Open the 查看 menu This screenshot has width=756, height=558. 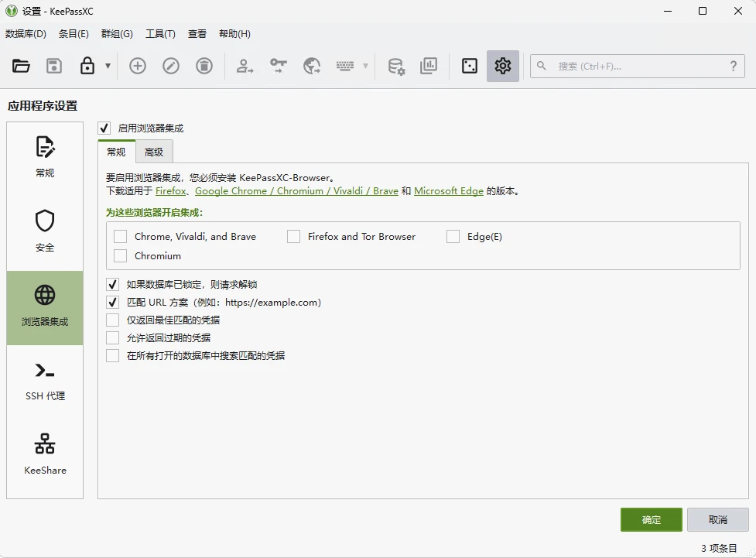point(197,34)
